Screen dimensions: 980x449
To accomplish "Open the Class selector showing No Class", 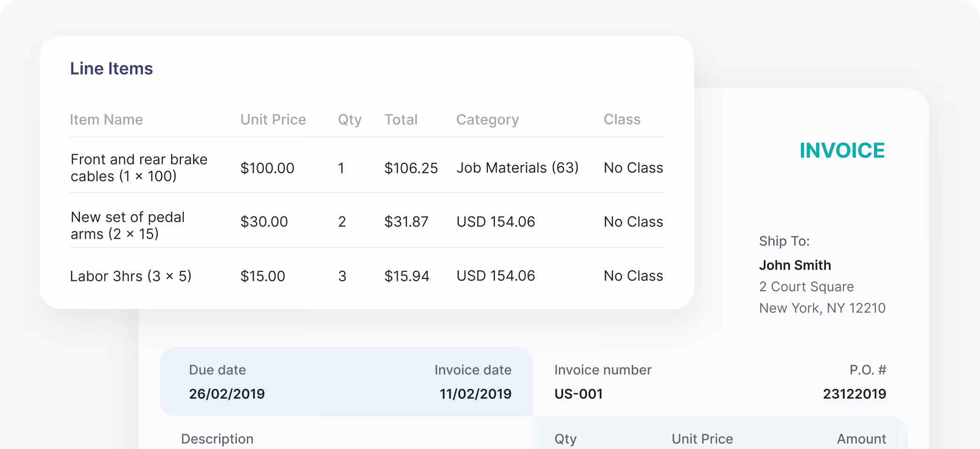I will (x=633, y=168).
